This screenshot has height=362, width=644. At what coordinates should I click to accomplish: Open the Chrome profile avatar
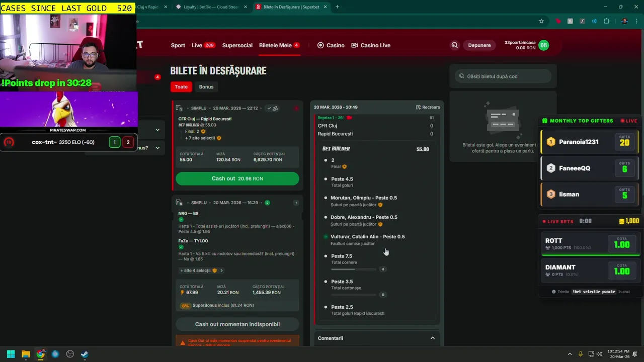[624, 21]
